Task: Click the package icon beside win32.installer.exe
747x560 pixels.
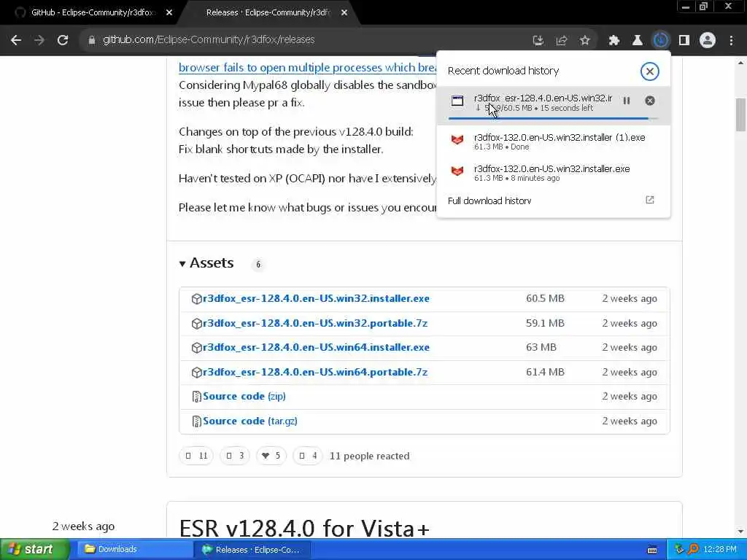Action: (196, 298)
